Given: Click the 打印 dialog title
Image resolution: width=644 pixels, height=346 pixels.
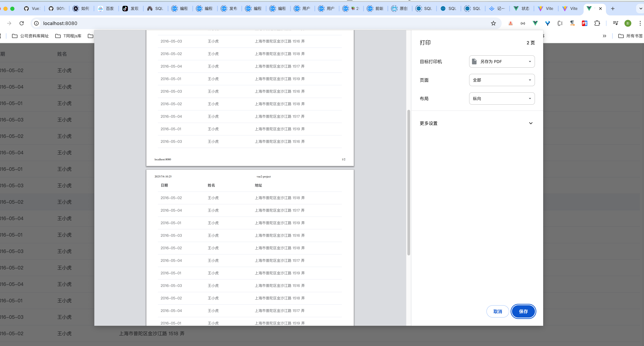Looking at the screenshot, I should (425, 42).
